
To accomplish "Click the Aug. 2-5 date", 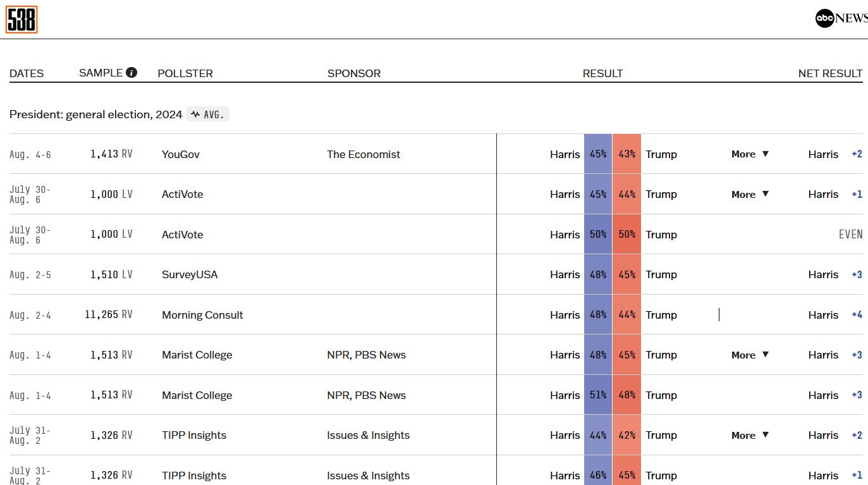I will [x=30, y=275].
